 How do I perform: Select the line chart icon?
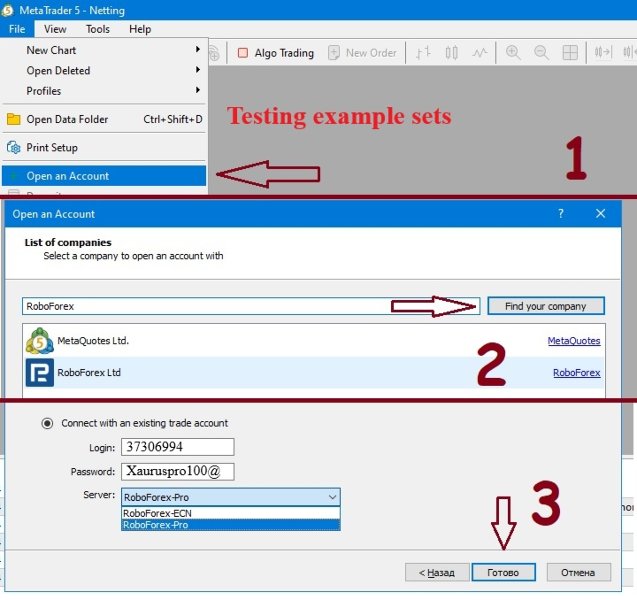480,52
